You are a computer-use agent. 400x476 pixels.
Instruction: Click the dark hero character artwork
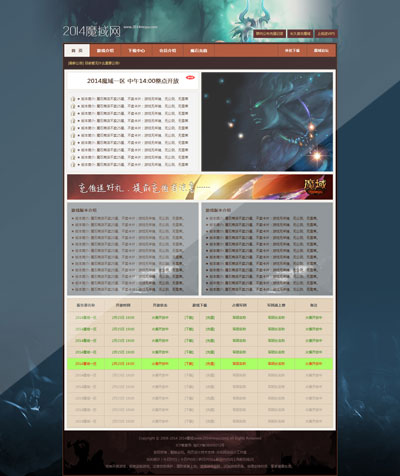pyautogui.click(x=267, y=122)
